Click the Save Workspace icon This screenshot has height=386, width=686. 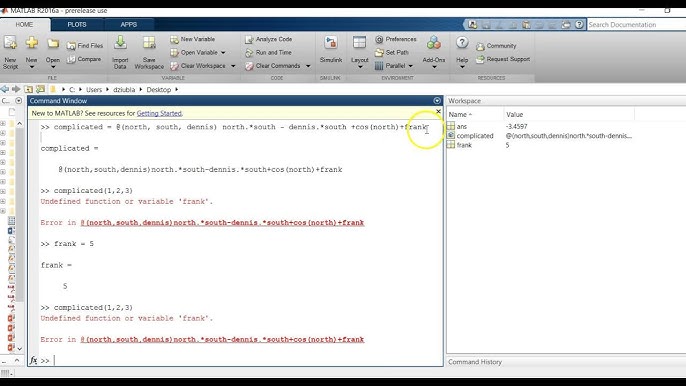pyautogui.click(x=149, y=43)
